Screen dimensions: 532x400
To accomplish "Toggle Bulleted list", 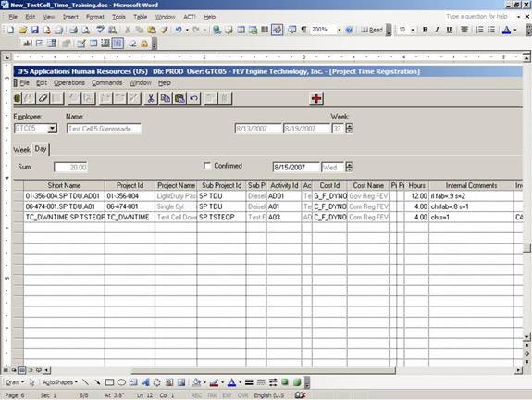I will pos(491,30).
